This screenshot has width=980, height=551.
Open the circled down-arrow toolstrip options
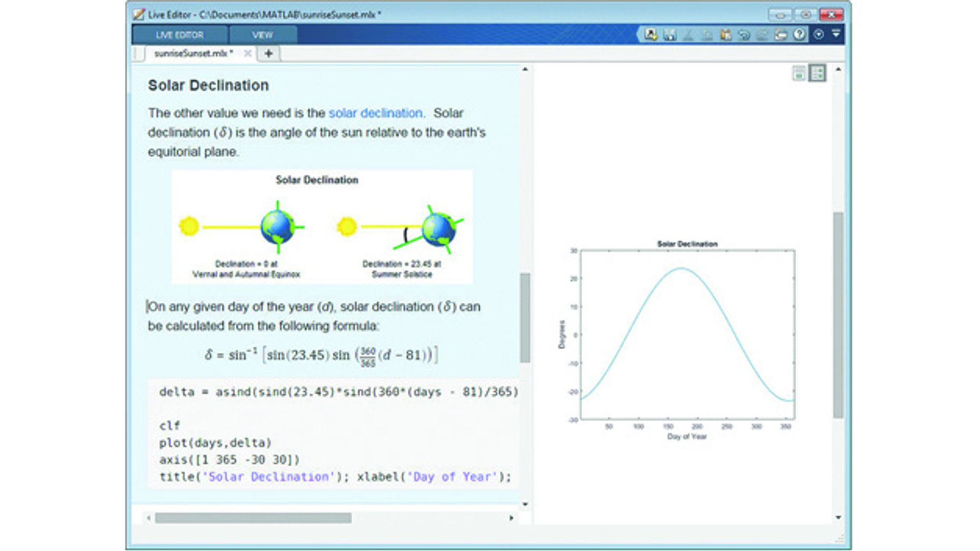point(819,34)
